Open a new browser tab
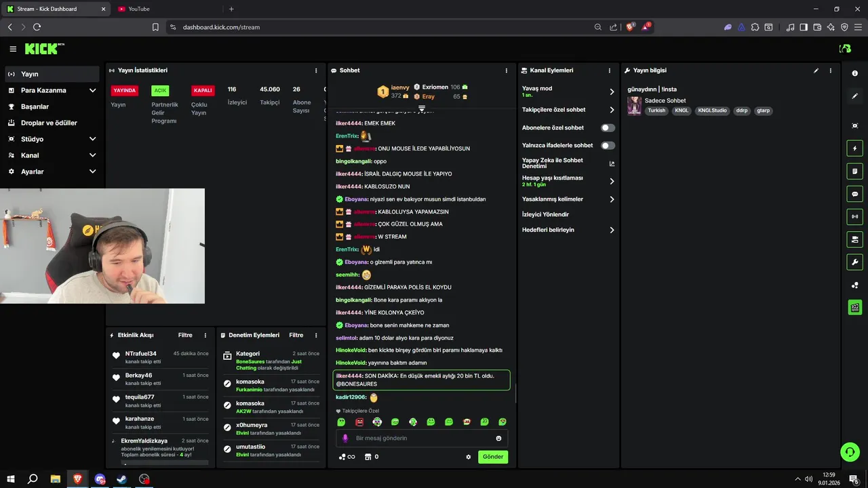 pos(231,9)
